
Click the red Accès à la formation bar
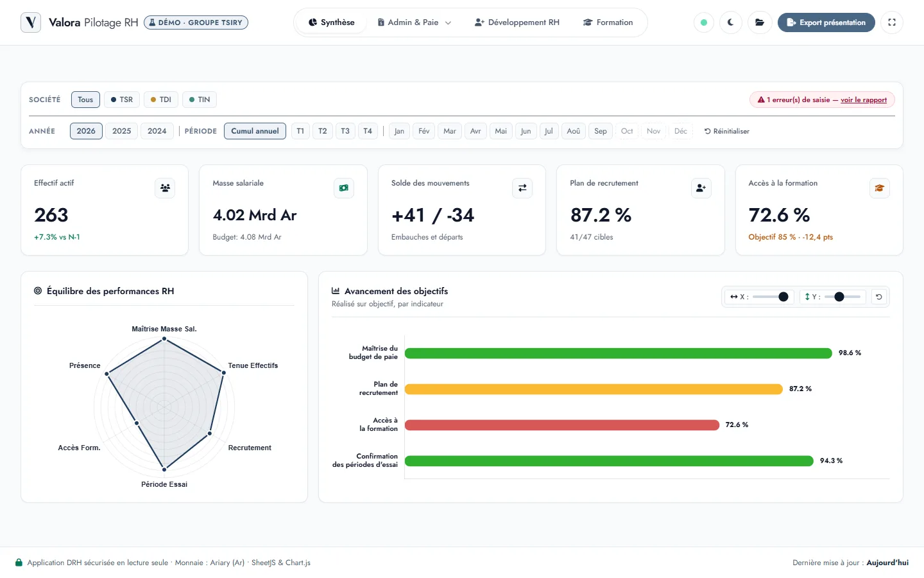click(x=562, y=425)
